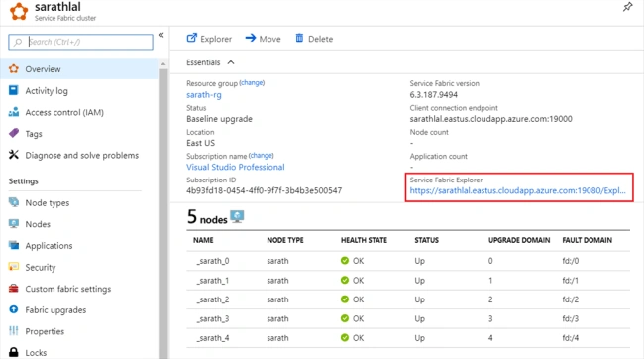Click client connection endpoint value
The height and width of the screenshot is (359, 644).
click(x=490, y=119)
